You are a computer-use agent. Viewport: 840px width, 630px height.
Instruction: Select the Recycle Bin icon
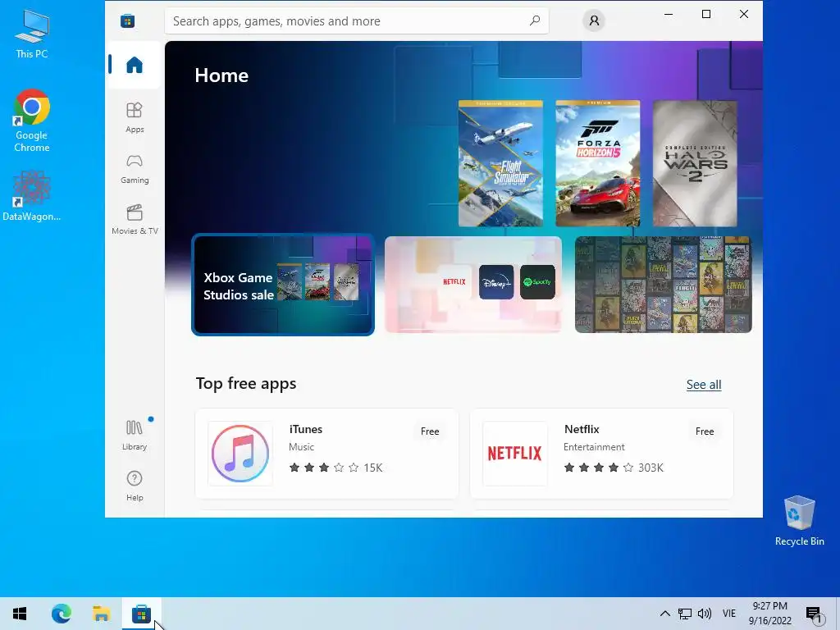pos(799,521)
